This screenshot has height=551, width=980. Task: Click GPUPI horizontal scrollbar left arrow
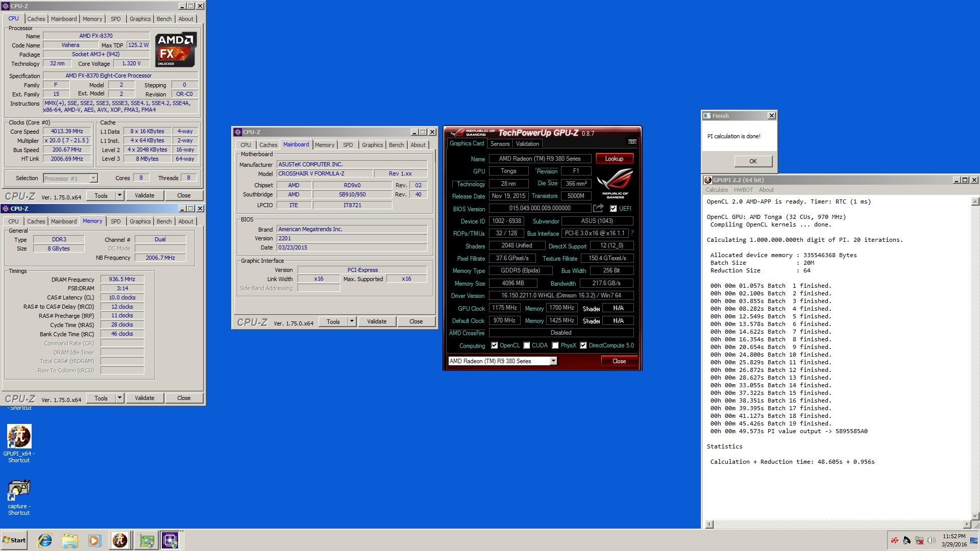tap(709, 524)
